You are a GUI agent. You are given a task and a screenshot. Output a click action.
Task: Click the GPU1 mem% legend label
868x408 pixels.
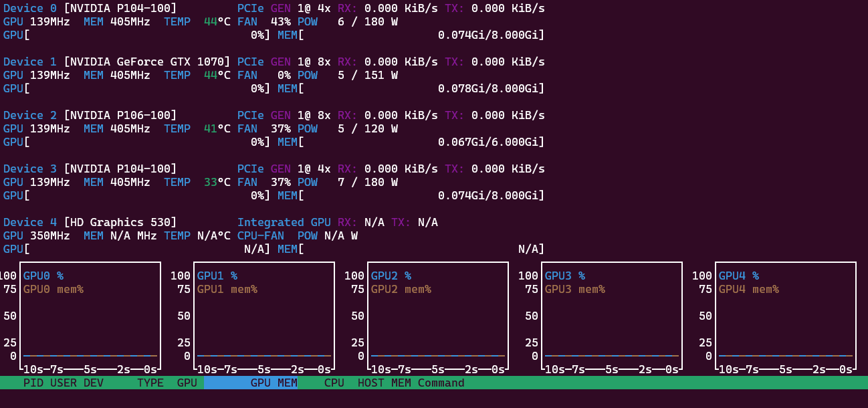227,289
